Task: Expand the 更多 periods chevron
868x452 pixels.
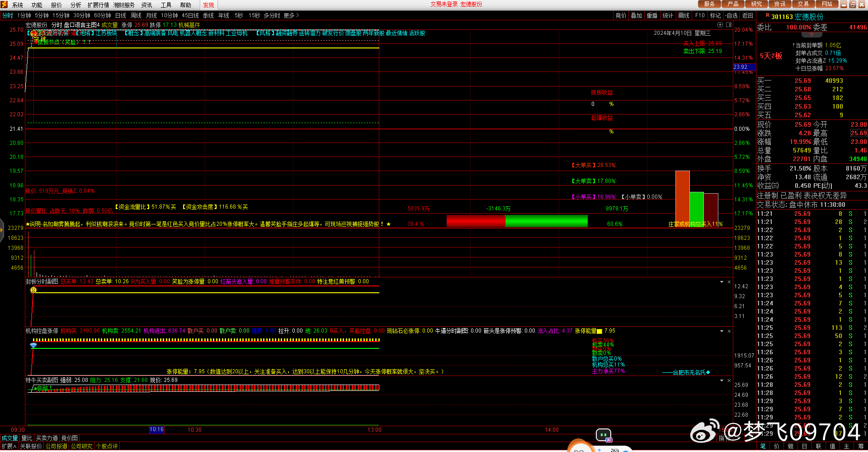Action: (297, 15)
